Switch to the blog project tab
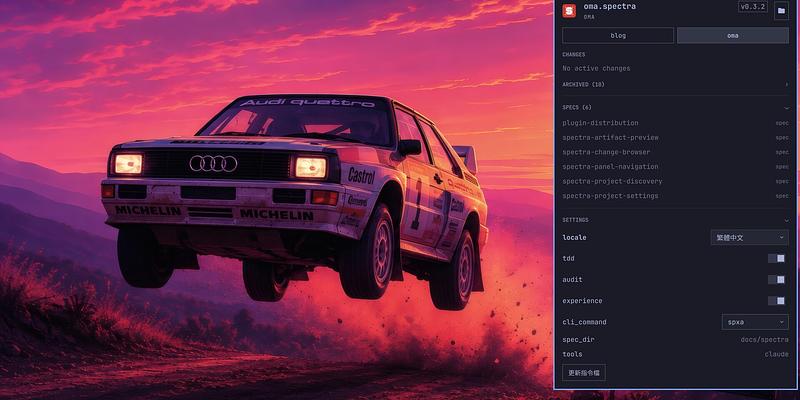 618,35
